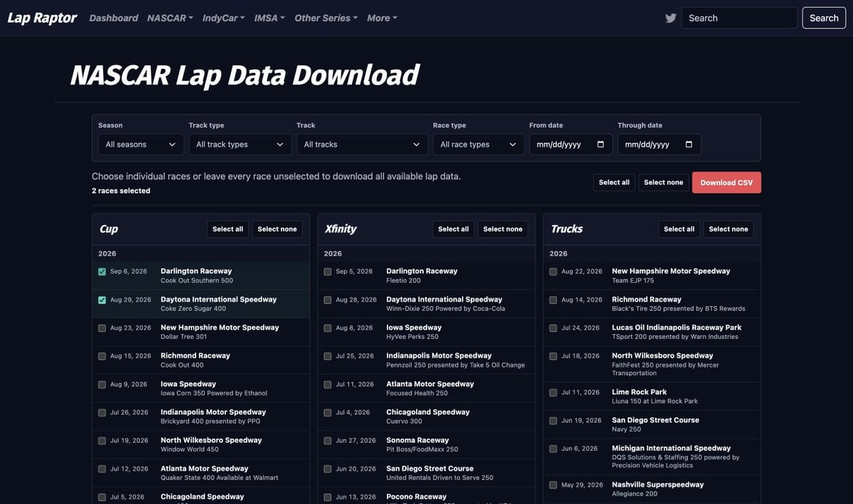Click the Lap Raptor logo
Viewport: 853px width, 504px height.
42,18
